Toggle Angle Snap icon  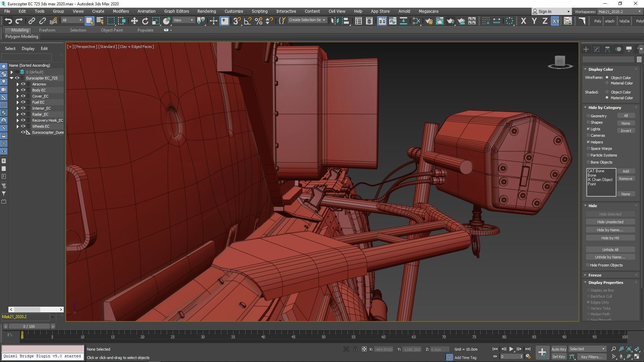coord(248,21)
